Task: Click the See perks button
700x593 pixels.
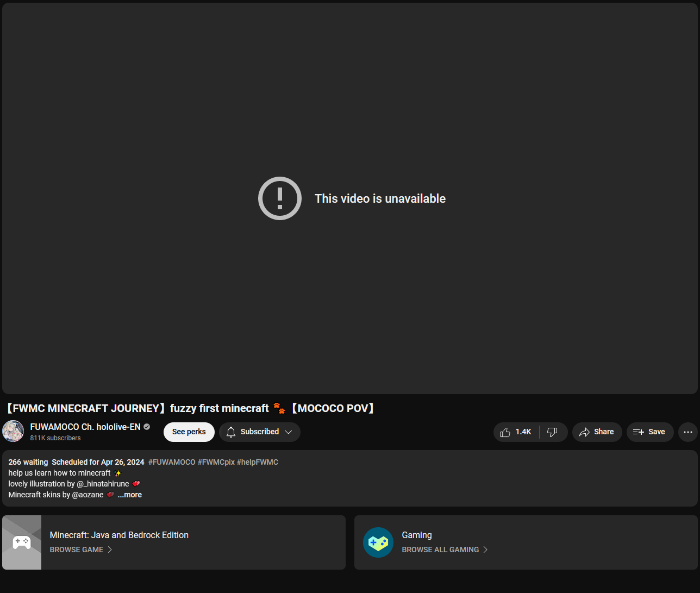Action: [x=189, y=432]
